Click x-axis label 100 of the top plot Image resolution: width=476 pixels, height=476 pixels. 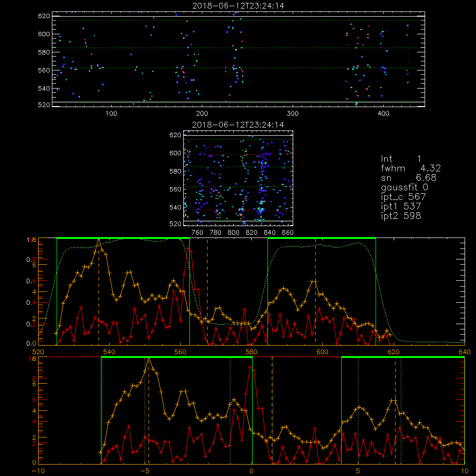(x=111, y=114)
